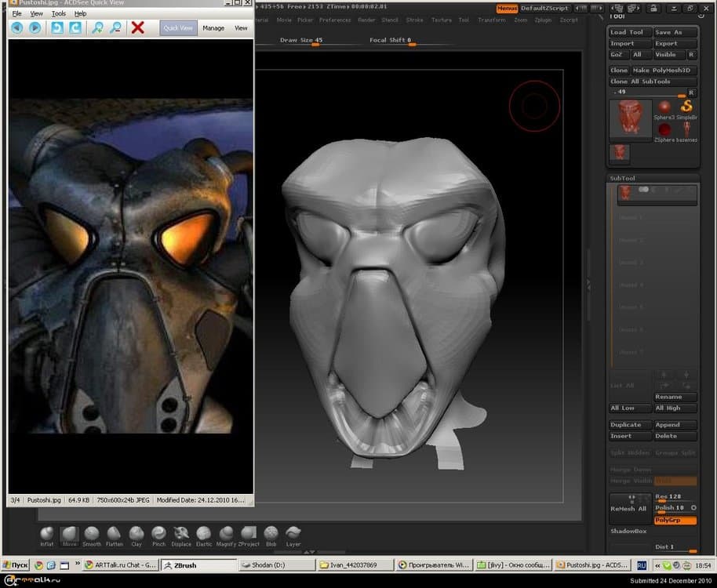Switch to the Manage tab
The image size is (717, 588).
click(x=213, y=28)
